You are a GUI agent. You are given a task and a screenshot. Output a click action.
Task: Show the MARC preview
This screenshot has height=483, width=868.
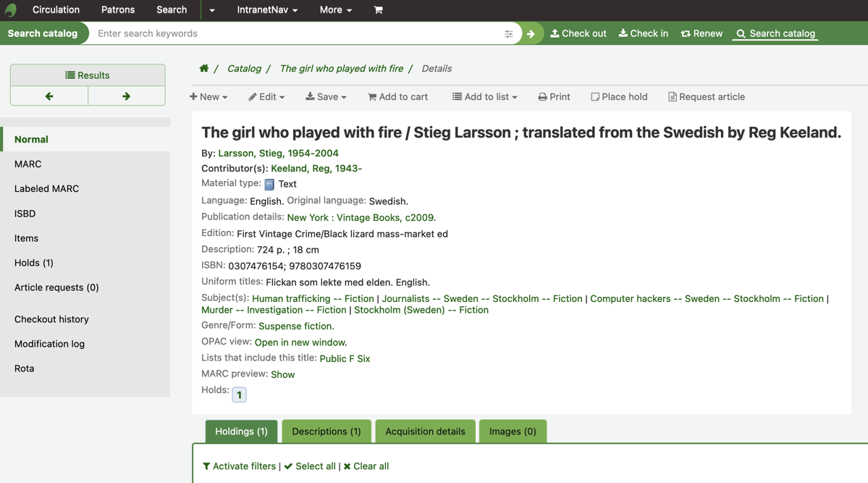(x=282, y=374)
